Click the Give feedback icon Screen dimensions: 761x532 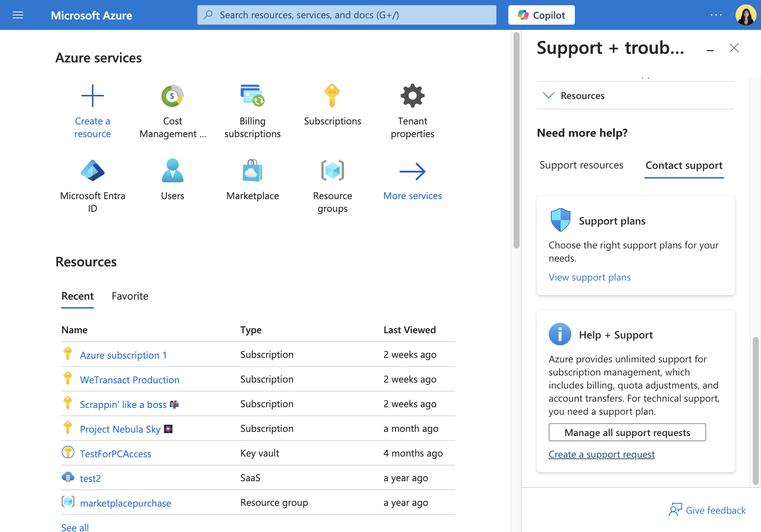(x=675, y=510)
